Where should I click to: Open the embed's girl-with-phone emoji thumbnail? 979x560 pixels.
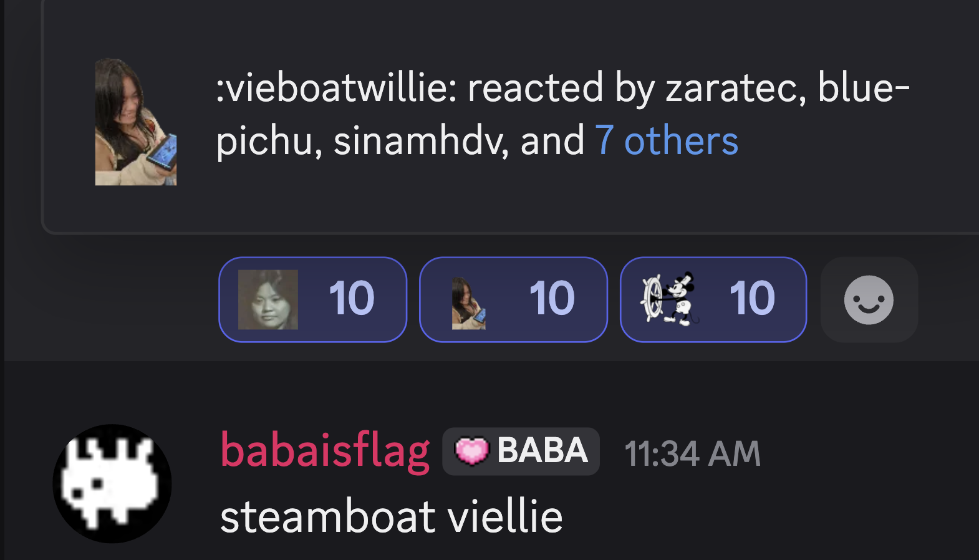coord(135,122)
